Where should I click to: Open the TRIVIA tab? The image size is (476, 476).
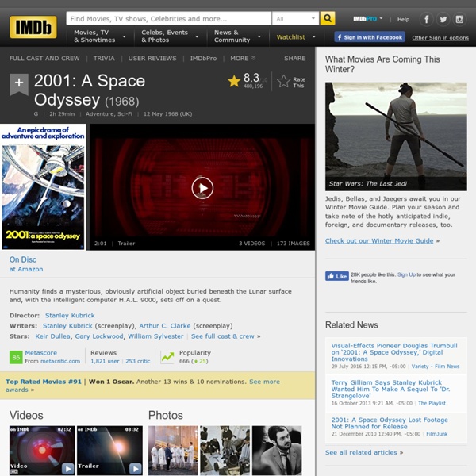104,58
